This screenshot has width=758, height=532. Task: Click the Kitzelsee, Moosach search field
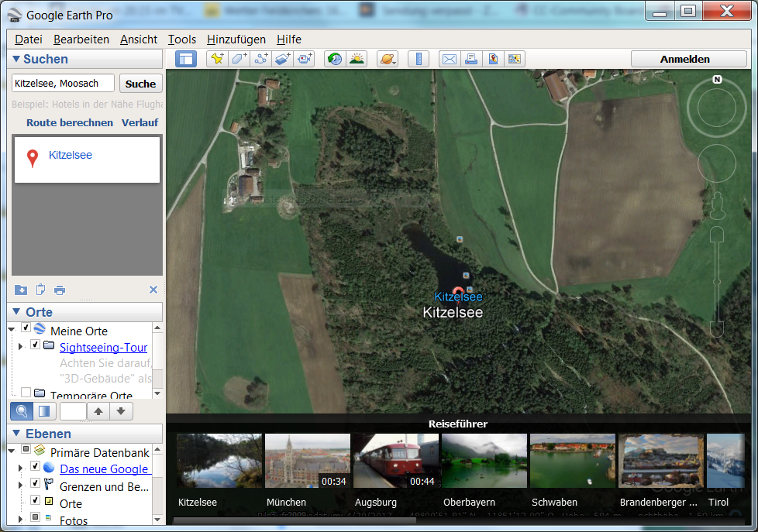click(63, 83)
